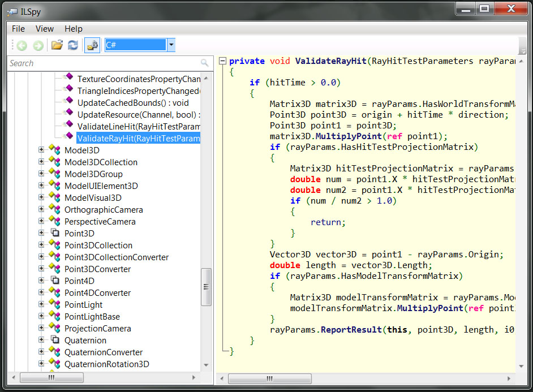Open the File menu
The image size is (533, 392).
coord(18,29)
